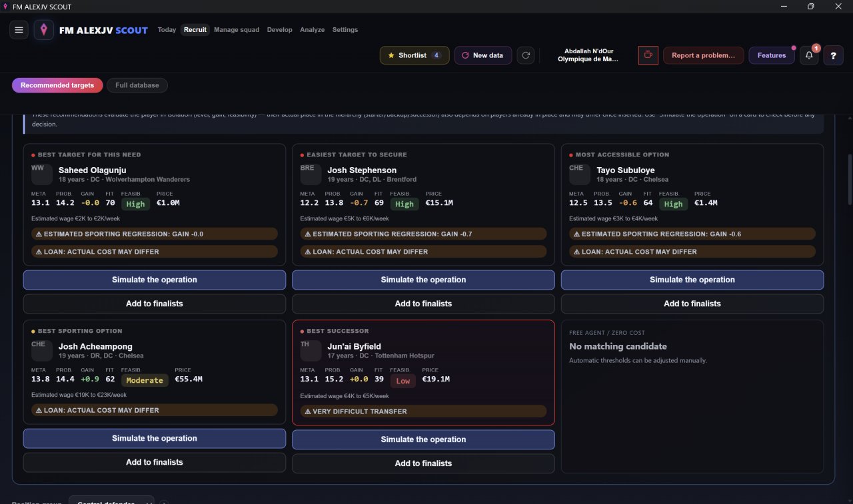The image size is (853, 504).
Task: Go to Manage squad
Action: [237, 30]
